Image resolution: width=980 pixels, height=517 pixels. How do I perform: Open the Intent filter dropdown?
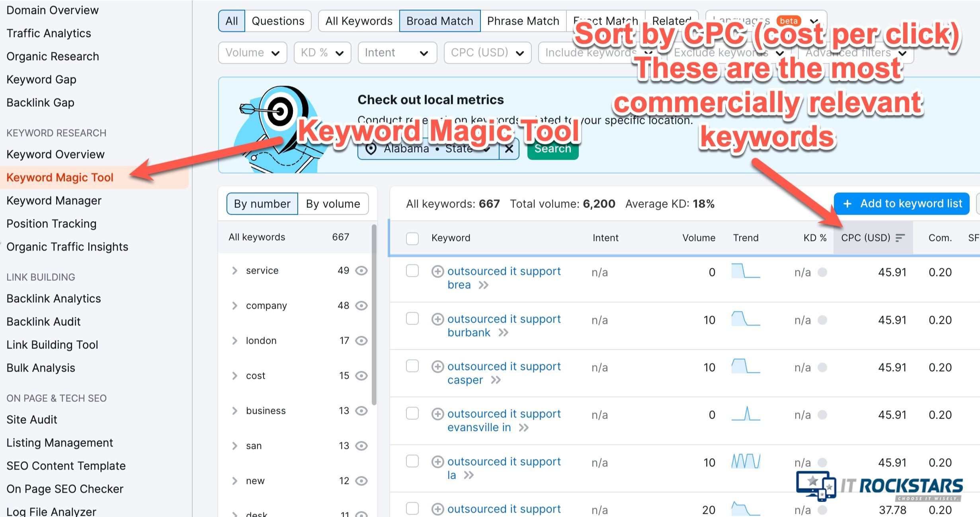(x=397, y=53)
